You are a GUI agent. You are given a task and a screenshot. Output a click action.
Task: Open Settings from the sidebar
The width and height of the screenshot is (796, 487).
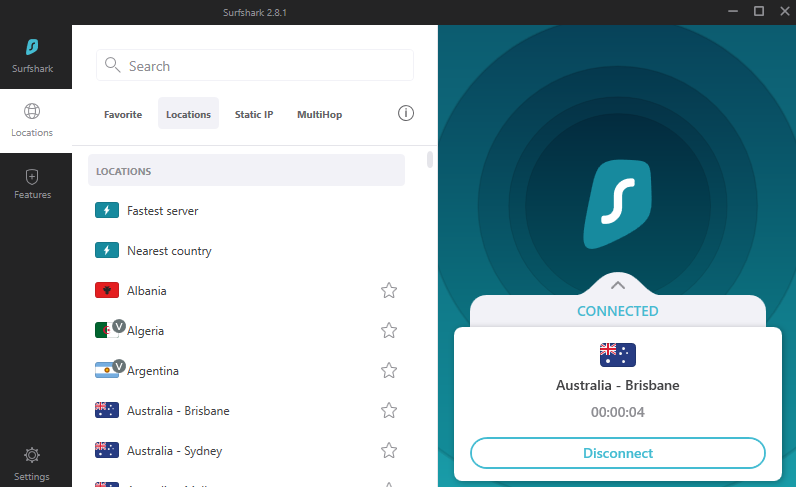point(31,464)
